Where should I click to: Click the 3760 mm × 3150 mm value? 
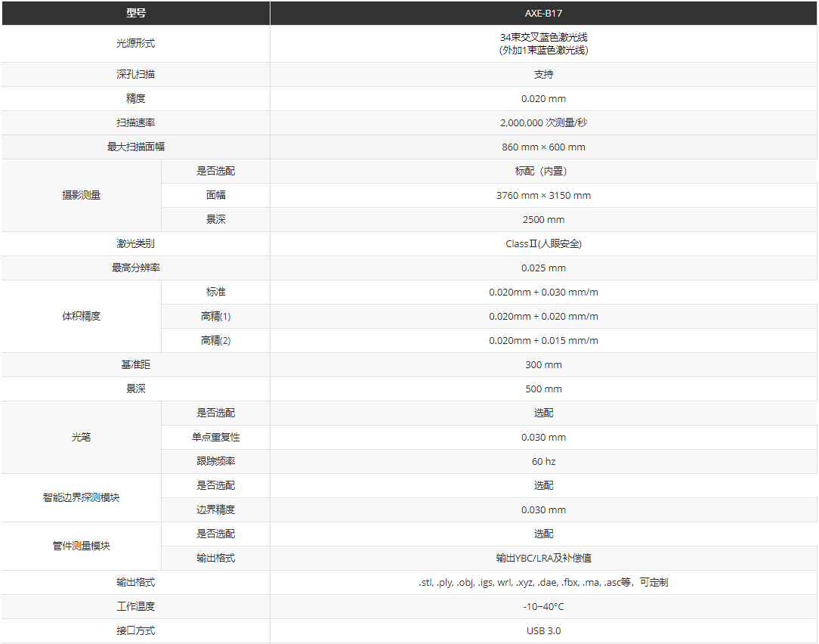click(543, 195)
